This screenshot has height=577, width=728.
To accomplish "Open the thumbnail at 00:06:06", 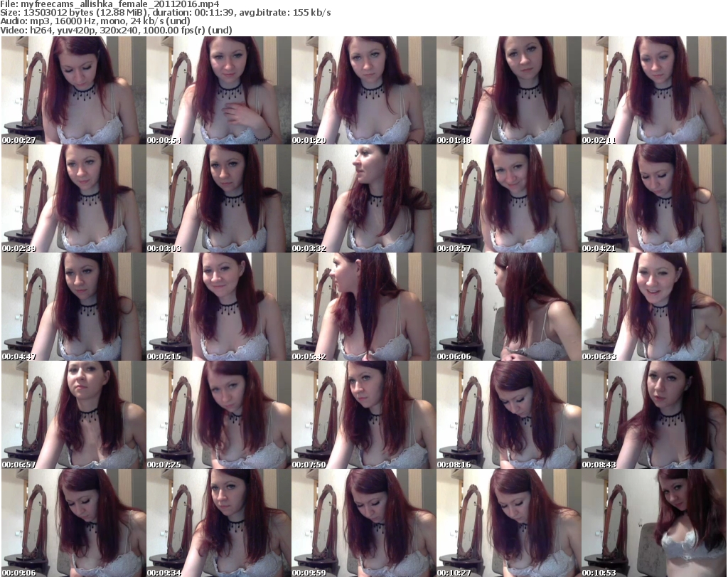I will (x=508, y=307).
